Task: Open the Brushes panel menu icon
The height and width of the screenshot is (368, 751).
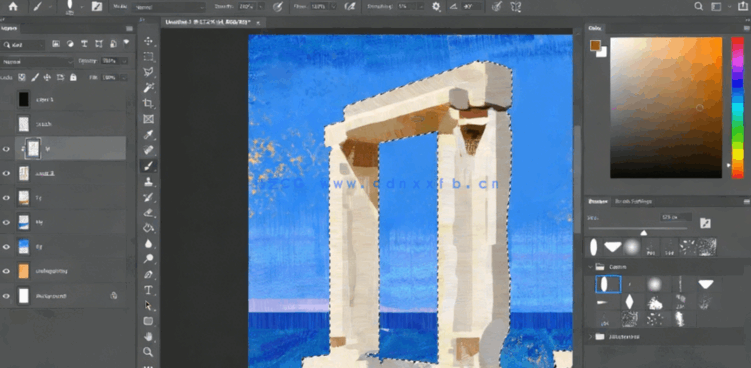Action: 746,202
